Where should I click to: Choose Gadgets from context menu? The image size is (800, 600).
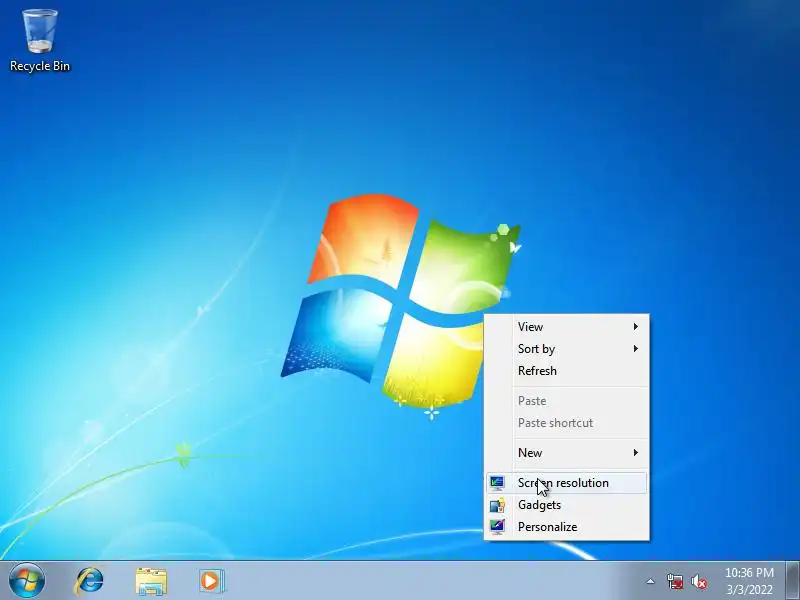click(566, 505)
